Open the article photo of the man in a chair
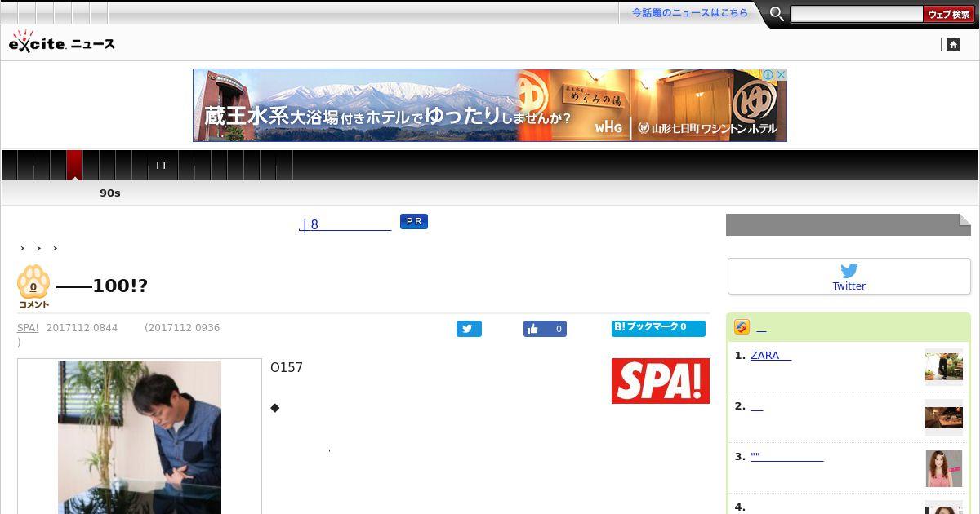Screen dimensions: 980x514 [140, 437]
